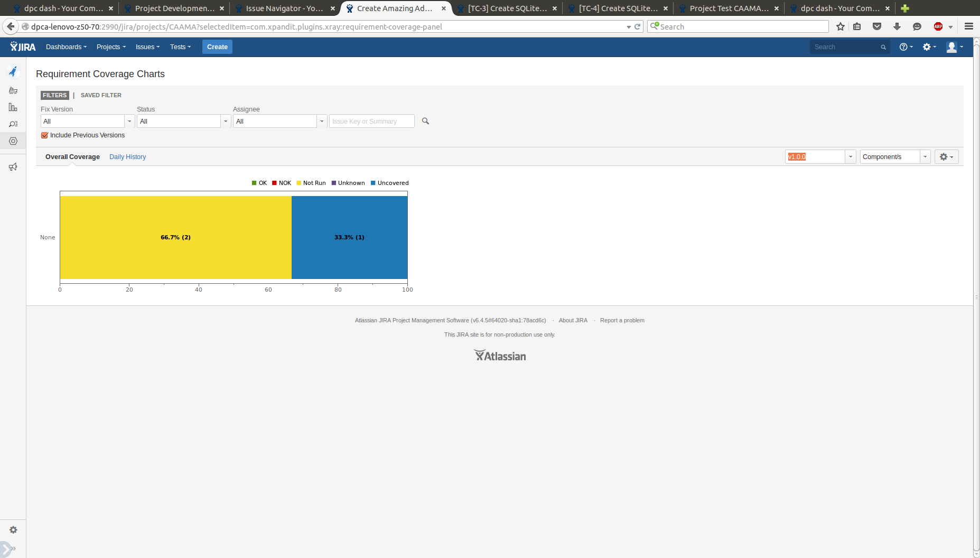Close the TC-3 Create SQLite browser tab

pos(555,8)
